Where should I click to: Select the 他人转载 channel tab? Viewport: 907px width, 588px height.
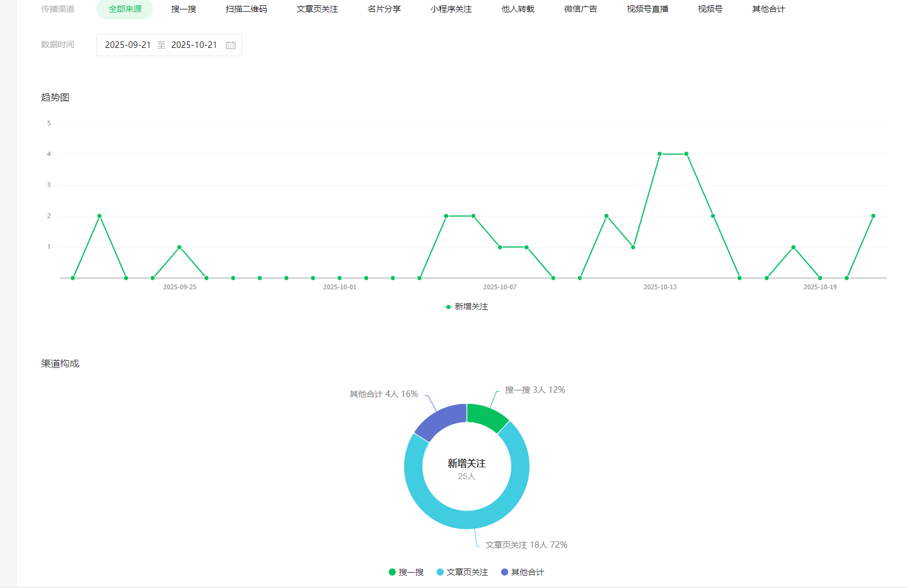tap(518, 9)
